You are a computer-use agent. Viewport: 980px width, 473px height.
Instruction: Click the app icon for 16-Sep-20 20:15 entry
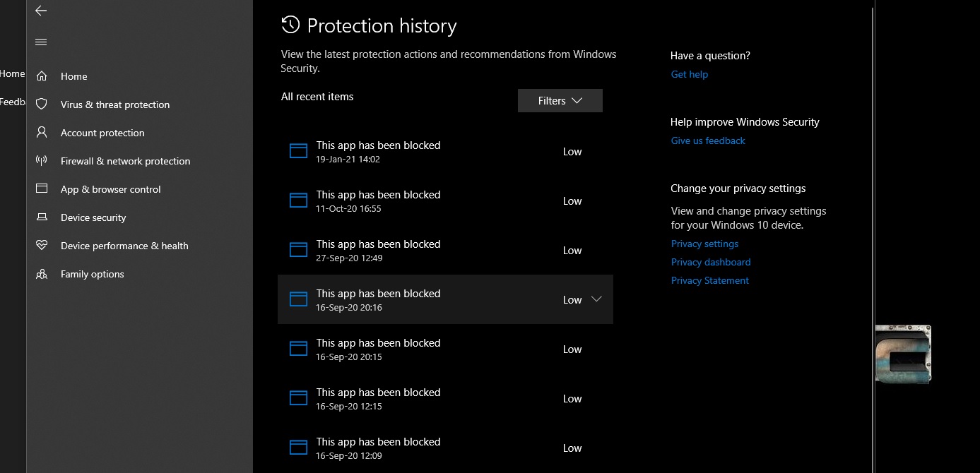coord(299,349)
